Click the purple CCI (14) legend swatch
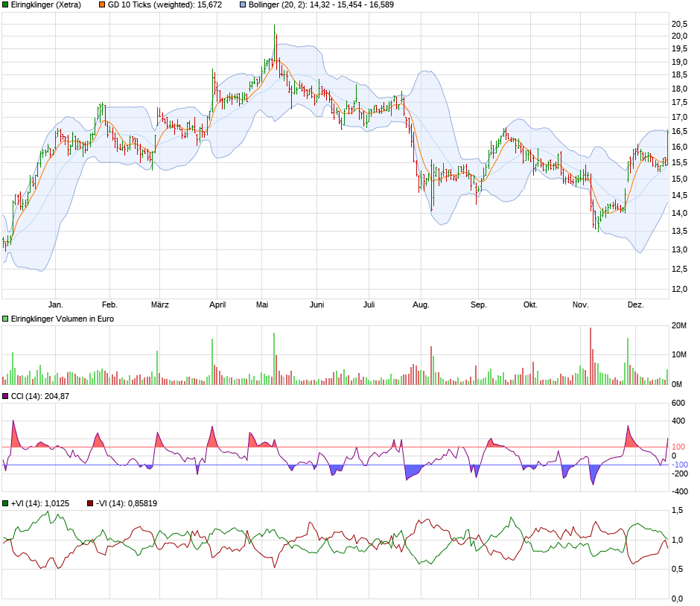 tap(5, 396)
